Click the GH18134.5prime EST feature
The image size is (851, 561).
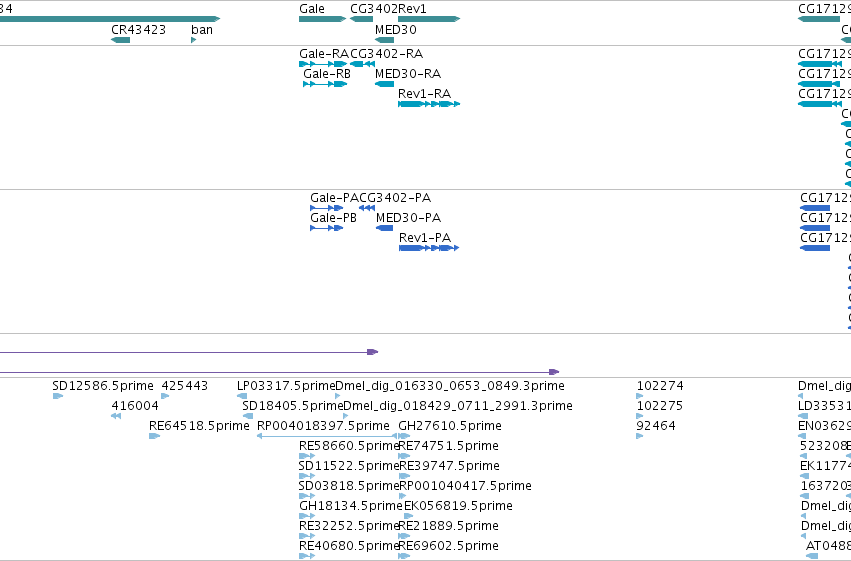307,516
